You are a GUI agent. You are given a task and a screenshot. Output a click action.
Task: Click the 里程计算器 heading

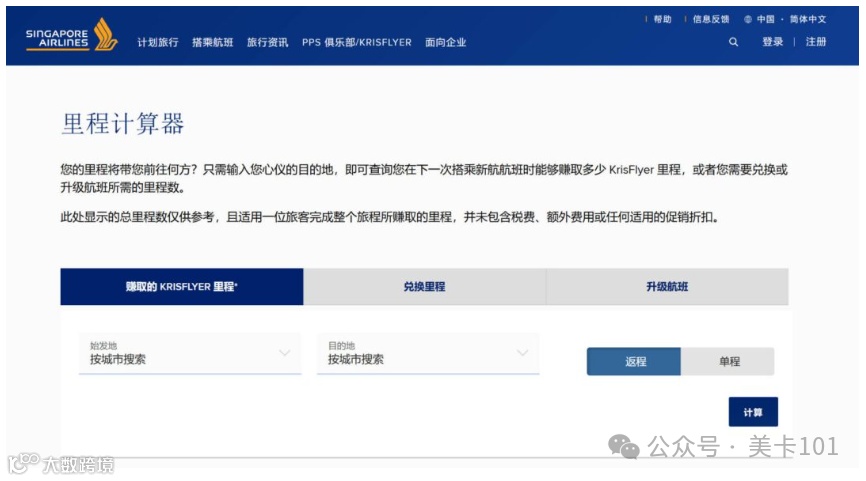(123, 124)
